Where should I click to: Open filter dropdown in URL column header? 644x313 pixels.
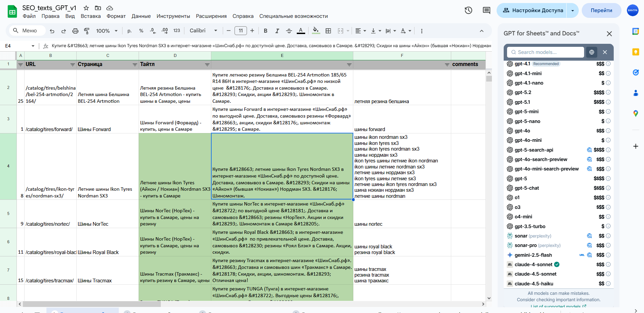(x=72, y=65)
